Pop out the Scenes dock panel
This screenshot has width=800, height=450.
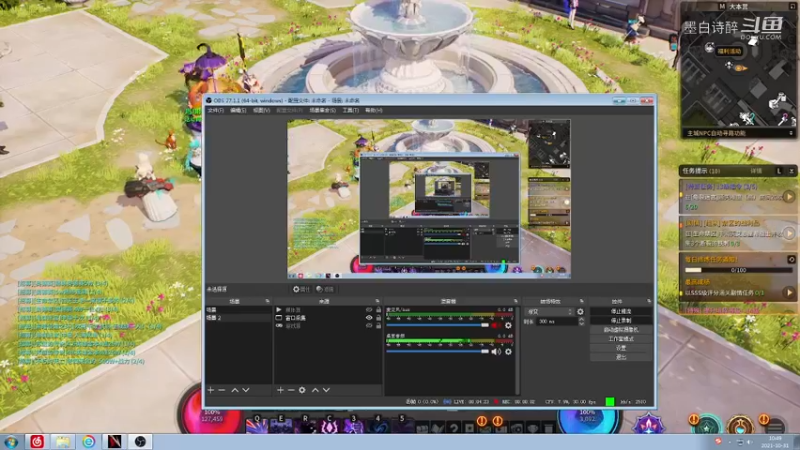click(x=267, y=302)
